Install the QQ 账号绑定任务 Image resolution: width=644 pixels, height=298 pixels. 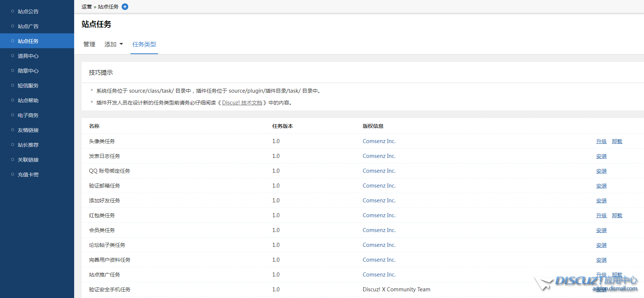601,171
